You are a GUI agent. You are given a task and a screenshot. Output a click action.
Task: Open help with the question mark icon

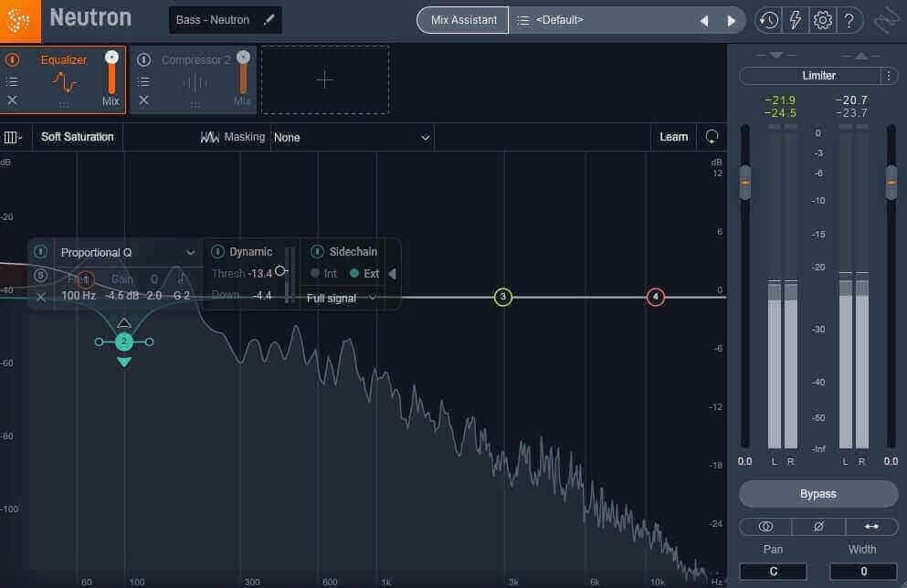tap(849, 21)
